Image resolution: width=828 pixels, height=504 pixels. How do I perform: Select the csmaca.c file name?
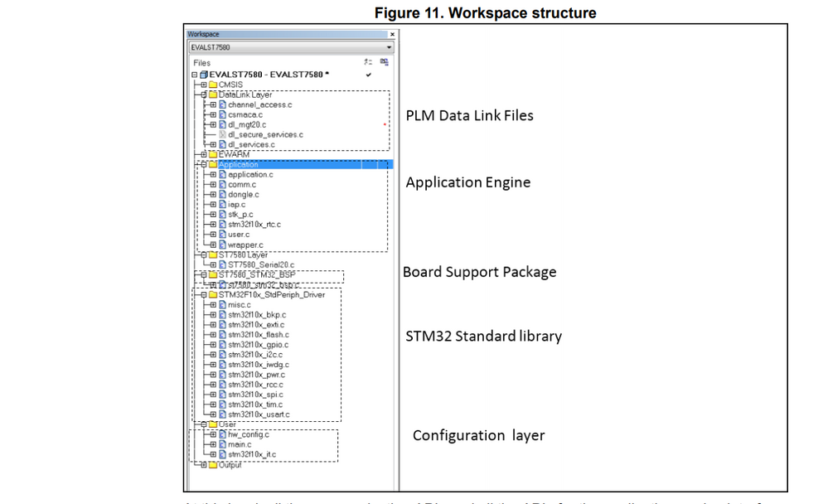click(245, 114)
